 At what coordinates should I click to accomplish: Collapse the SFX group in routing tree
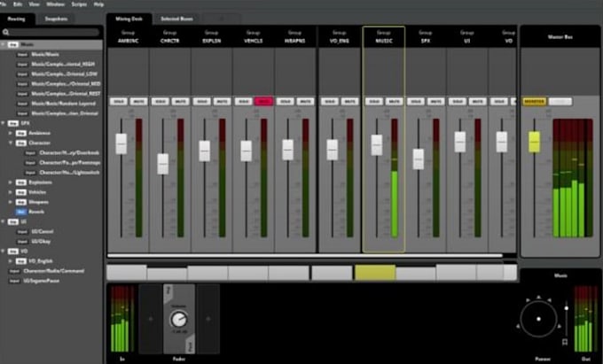[x=3, y=123]
